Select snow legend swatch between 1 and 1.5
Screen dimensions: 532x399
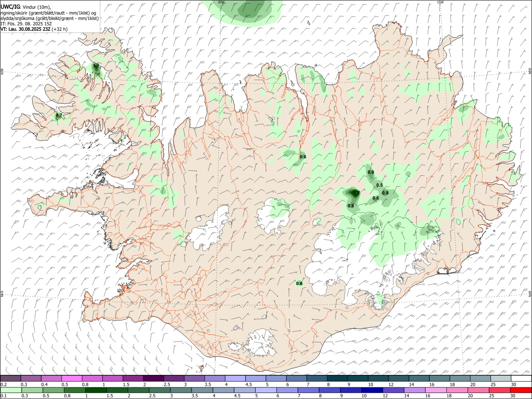coord(112,379)
